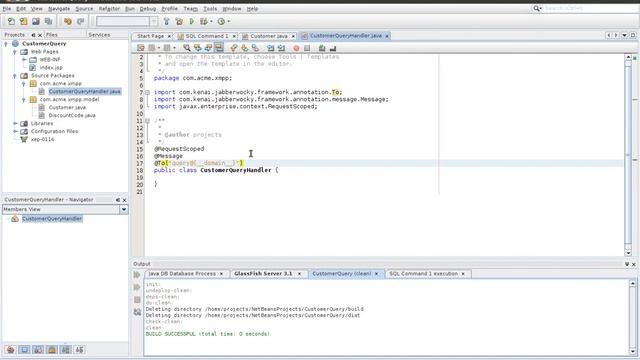Click the Find Selection magnifier icon
This screenshot has height=360, width=640.
click(x=187, y=48)
